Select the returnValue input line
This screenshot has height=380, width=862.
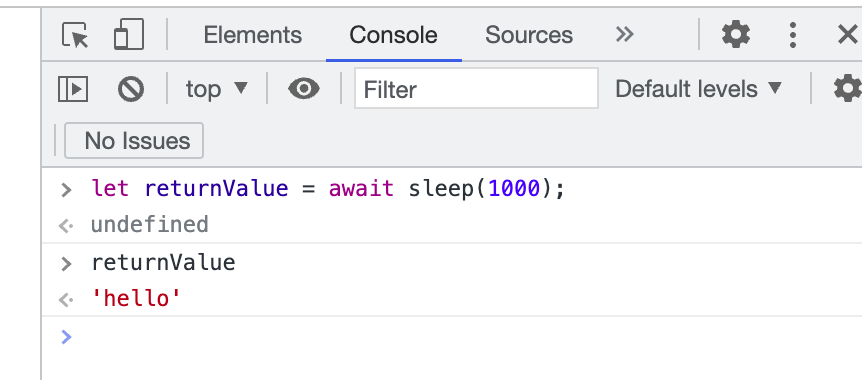(x=163, y=262)
